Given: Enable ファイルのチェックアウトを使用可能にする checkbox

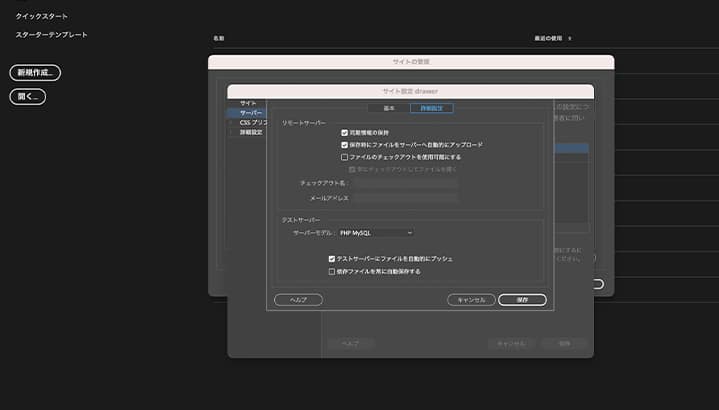Looking at the screenshot, I should (x=345, y=157).
